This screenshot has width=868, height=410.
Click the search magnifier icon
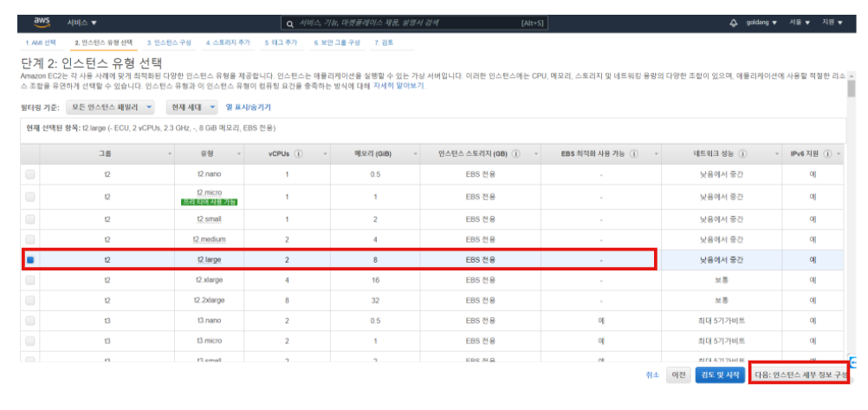pos(289,23)
